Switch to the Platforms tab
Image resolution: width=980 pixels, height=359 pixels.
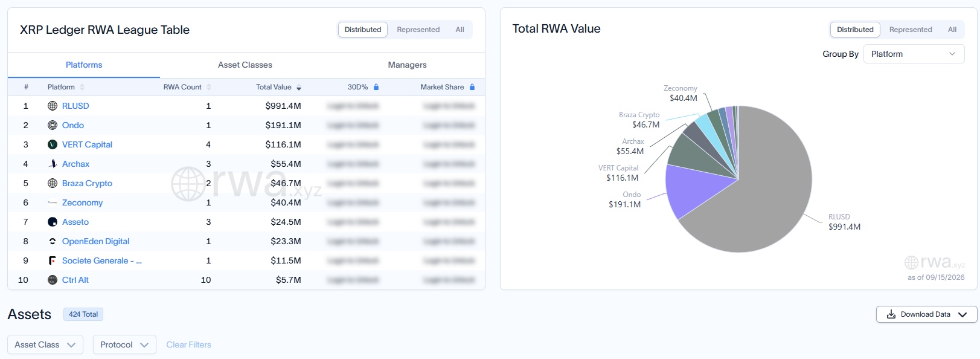pyautogui.click(x=84, y=65)
